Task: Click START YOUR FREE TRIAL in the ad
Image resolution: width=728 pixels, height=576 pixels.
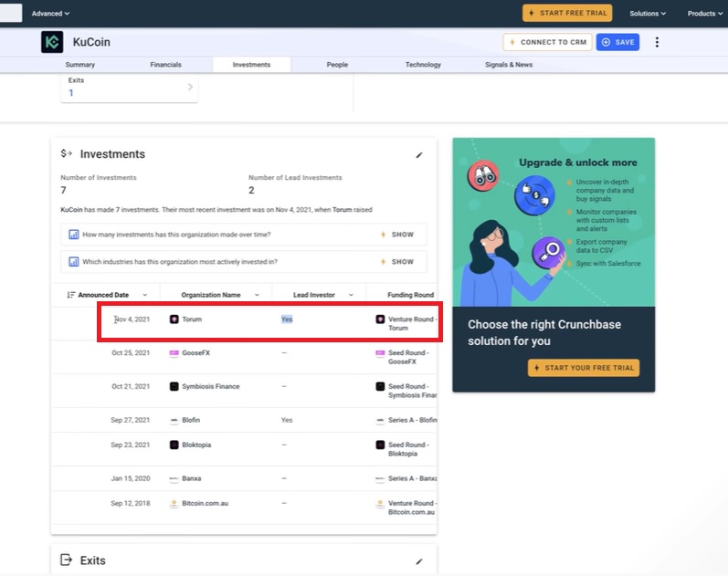Action: click(x=584, y=368)
